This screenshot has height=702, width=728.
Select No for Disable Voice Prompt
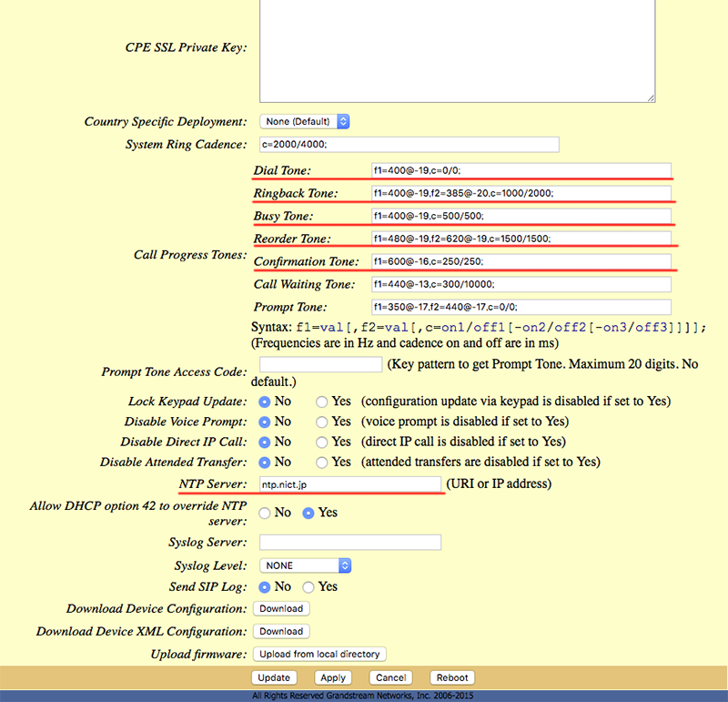(264, 422)
